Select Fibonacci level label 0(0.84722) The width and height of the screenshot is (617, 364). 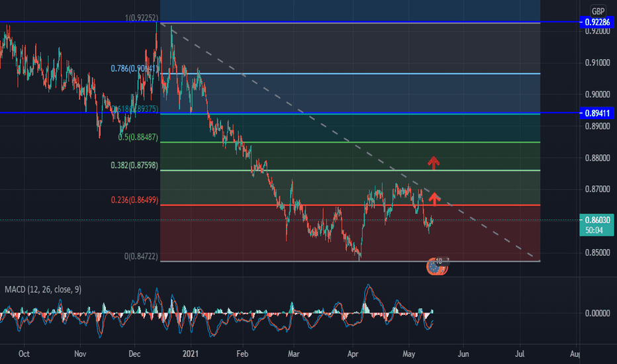pos(141,256)
